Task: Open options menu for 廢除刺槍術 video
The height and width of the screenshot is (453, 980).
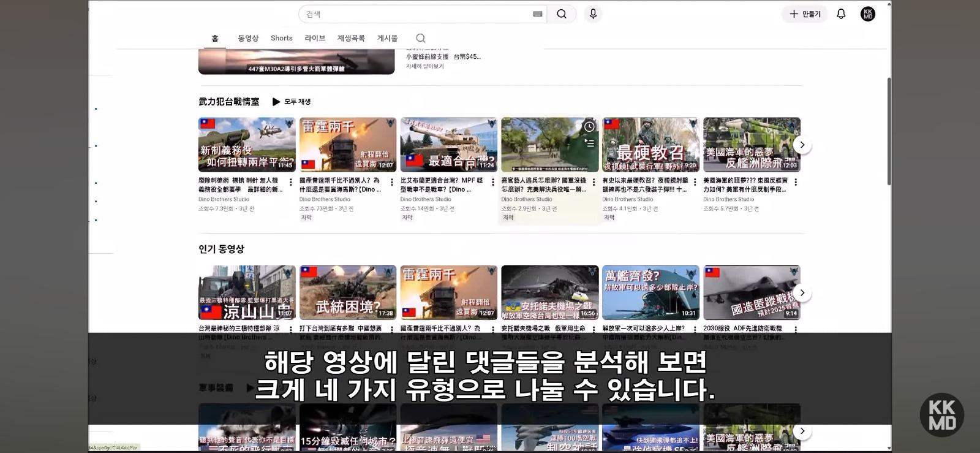Action: [291, 182]
